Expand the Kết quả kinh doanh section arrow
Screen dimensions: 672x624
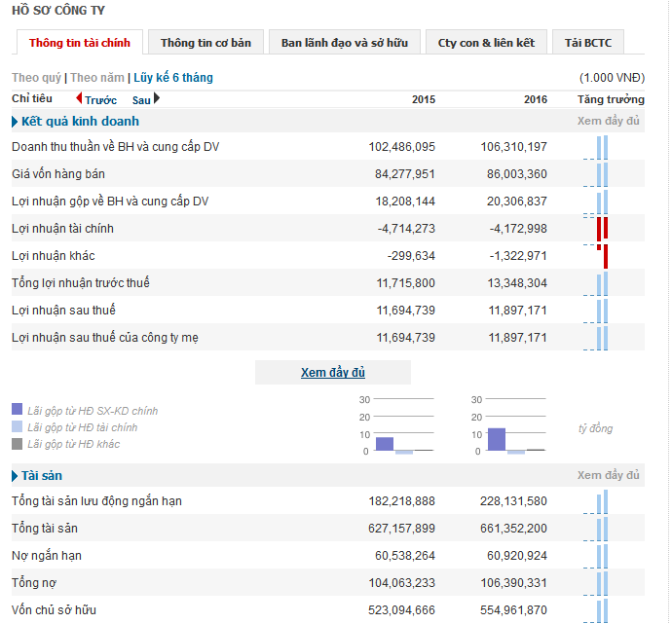15,122
